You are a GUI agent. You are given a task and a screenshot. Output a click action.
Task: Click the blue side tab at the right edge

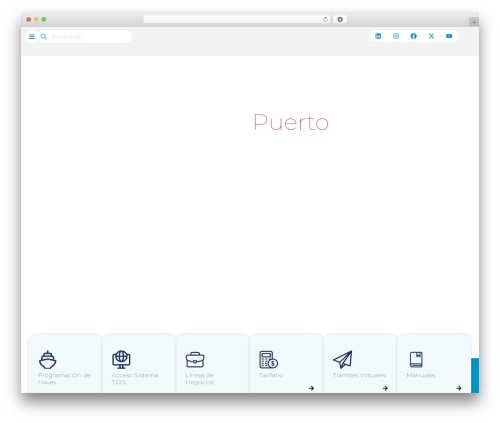475,375
